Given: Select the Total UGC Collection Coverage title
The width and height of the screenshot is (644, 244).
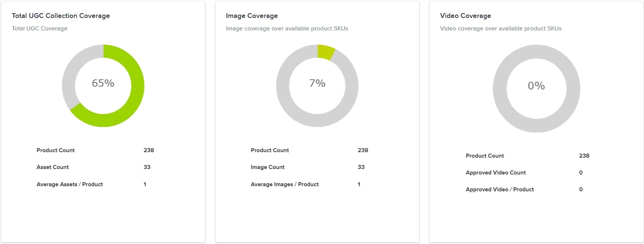Looking at the screenshot, I should (x=61, y=16).
